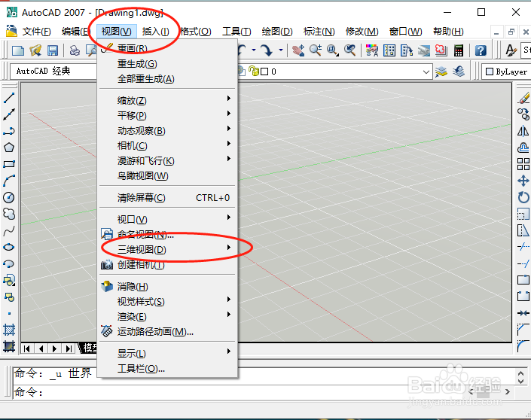Select the Mirror tool

point(523,131)
